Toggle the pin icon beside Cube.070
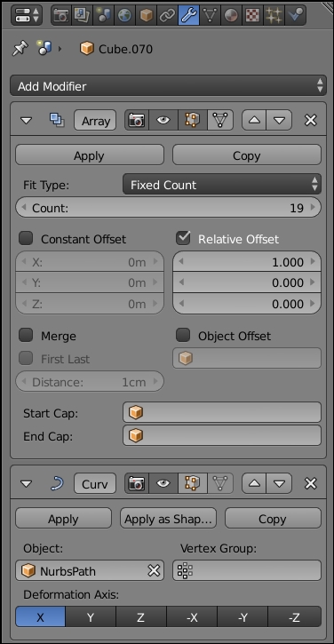 20,49
